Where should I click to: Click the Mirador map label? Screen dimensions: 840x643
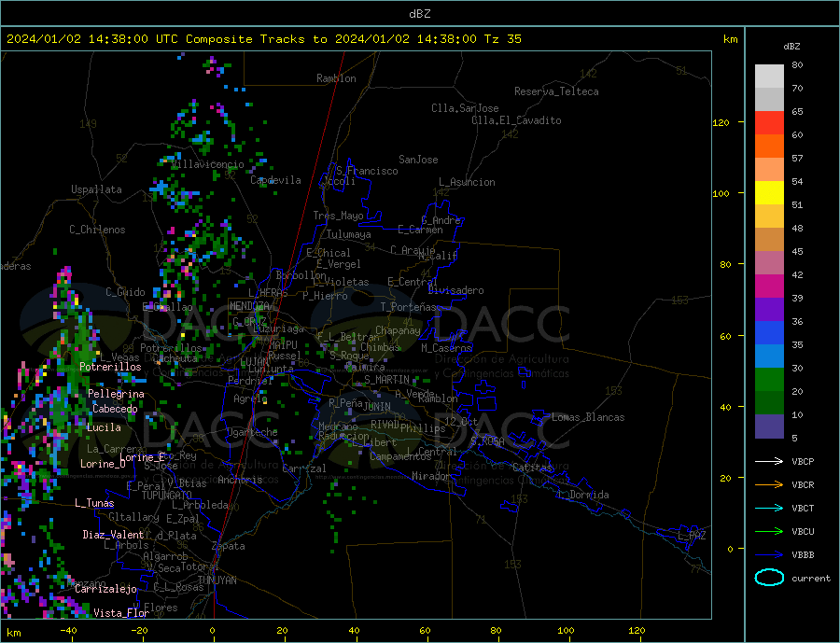click(432, 476)
